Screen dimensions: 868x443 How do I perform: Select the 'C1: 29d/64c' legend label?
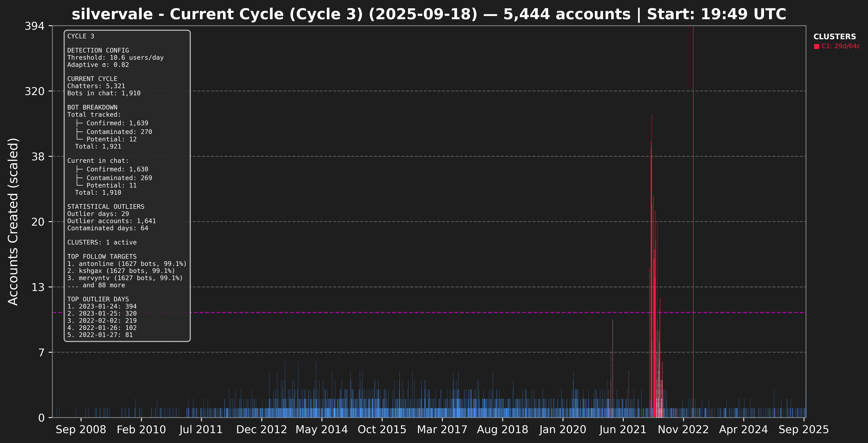click(x=841, y=46)
